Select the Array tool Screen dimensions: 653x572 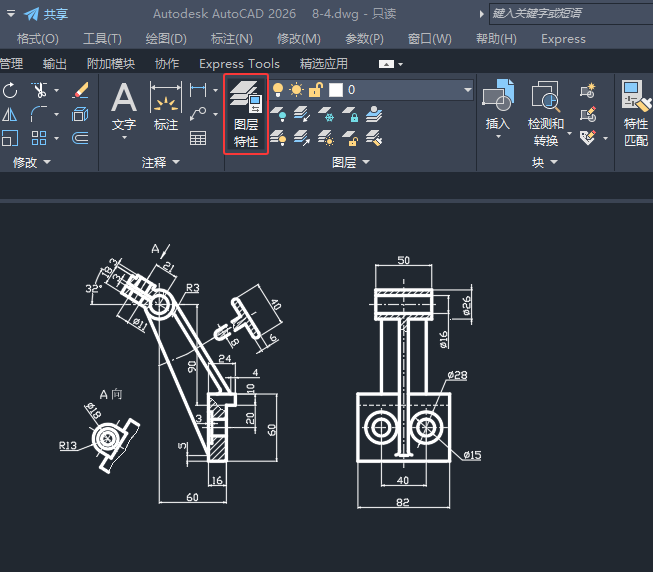[x=39, y=138]
